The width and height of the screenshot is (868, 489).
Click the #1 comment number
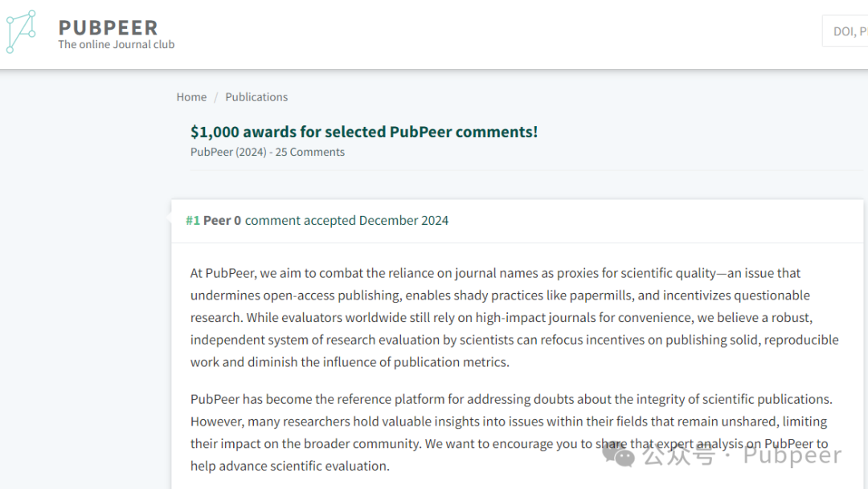point(193,220)
